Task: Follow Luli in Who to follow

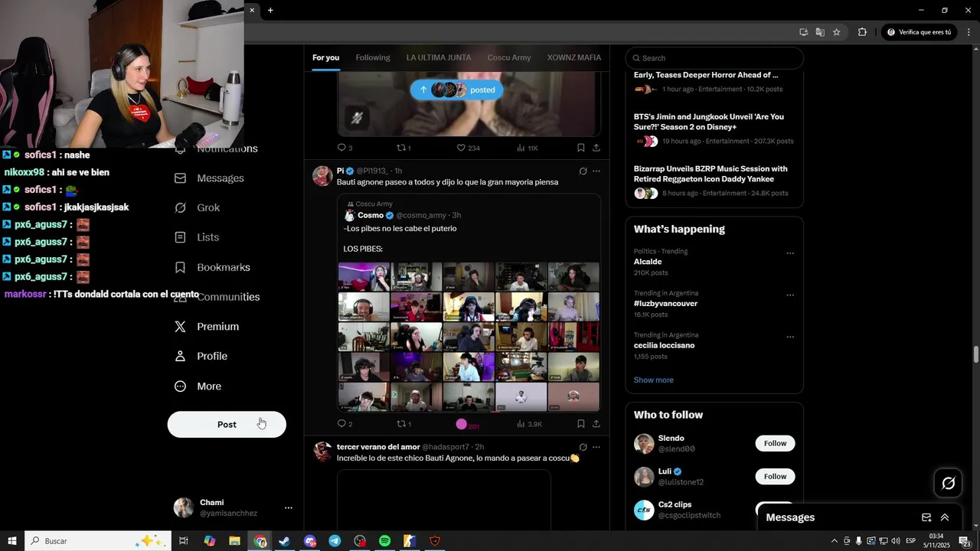Action: [775, 477]
